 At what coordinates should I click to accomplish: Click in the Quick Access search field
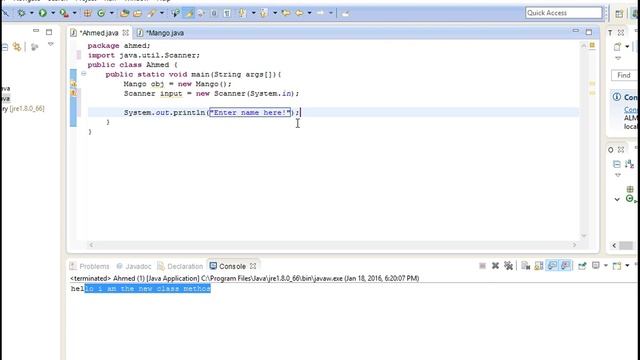563,13
